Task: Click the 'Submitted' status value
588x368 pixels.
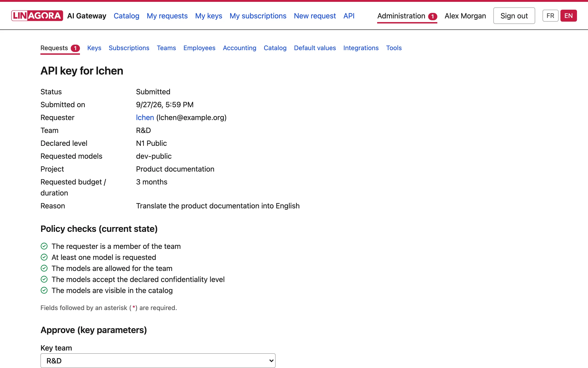Action: pyautogui.click(x=153, y=92)
